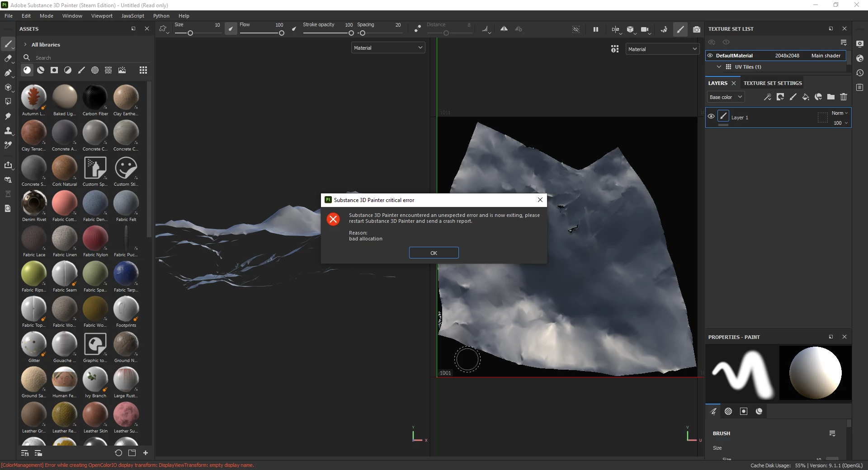Switch to the Texture Set Settings tab
868x470 pixels.
[773, 83]
